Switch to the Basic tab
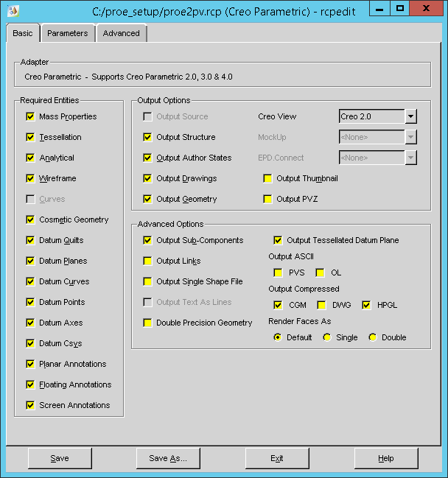 (23, 33)
